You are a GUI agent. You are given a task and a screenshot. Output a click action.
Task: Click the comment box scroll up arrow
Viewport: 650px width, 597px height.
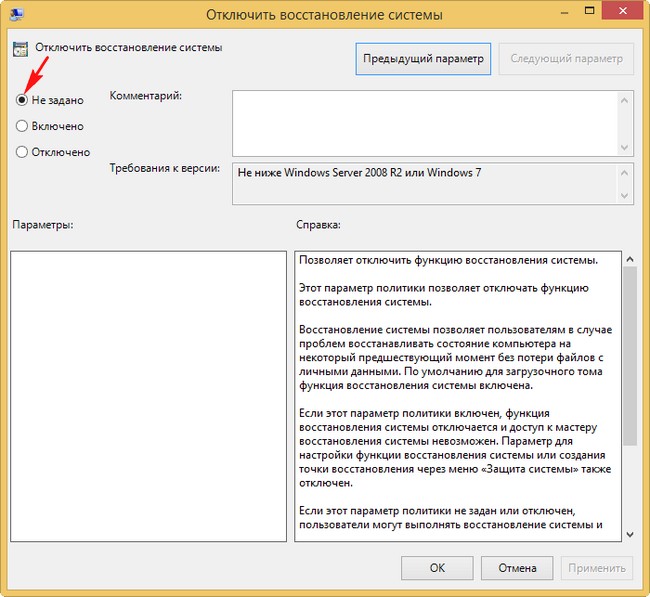(625, 100)
